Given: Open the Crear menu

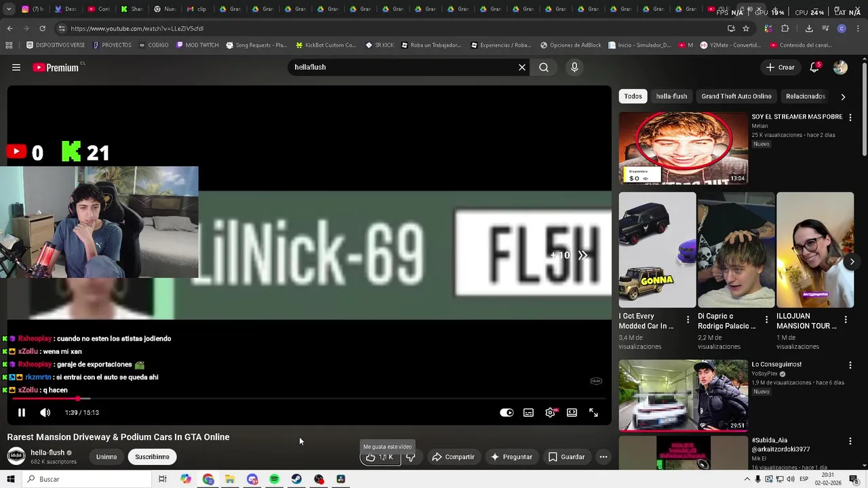Looking at the screenshot, I should point(780,67).
